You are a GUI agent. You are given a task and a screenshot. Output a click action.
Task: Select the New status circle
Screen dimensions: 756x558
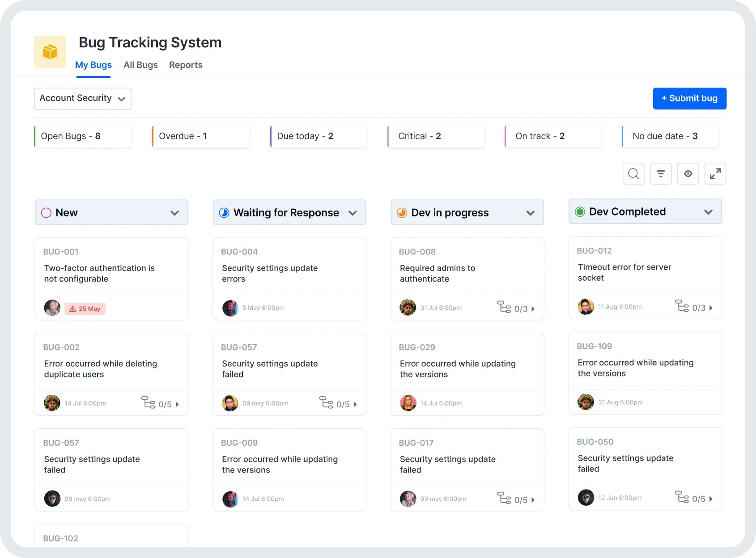click(46, 213)
